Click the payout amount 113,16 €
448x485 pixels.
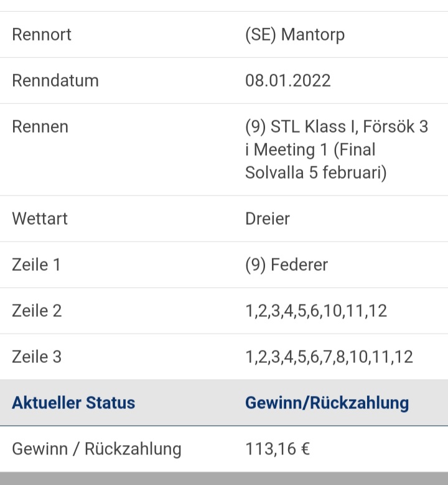click(x=278, y=449)
